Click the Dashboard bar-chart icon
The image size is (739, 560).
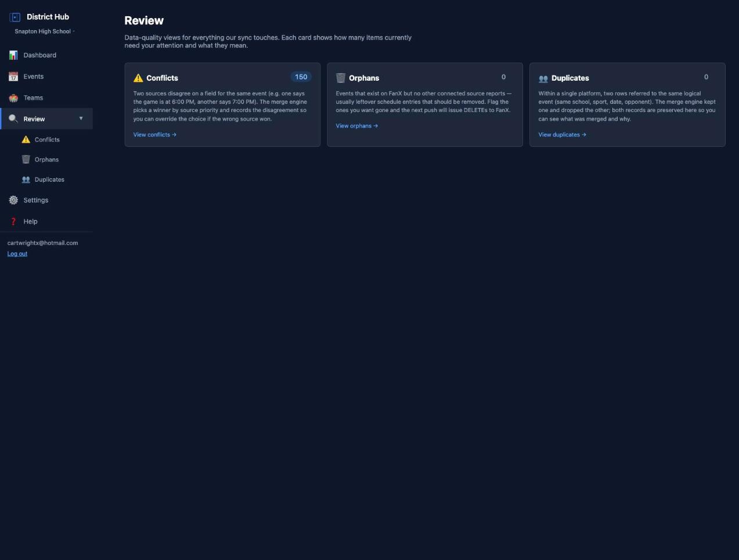click(x=13, y=55)
